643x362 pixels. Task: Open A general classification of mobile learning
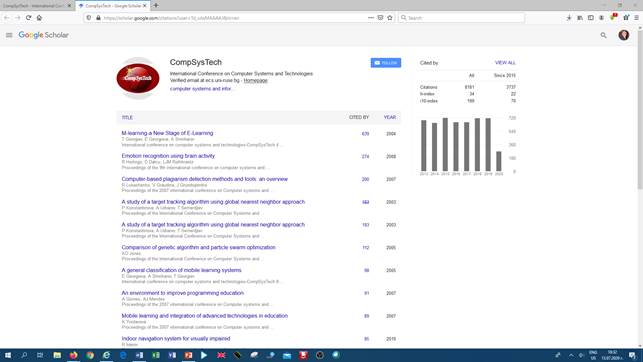point(181,270)
